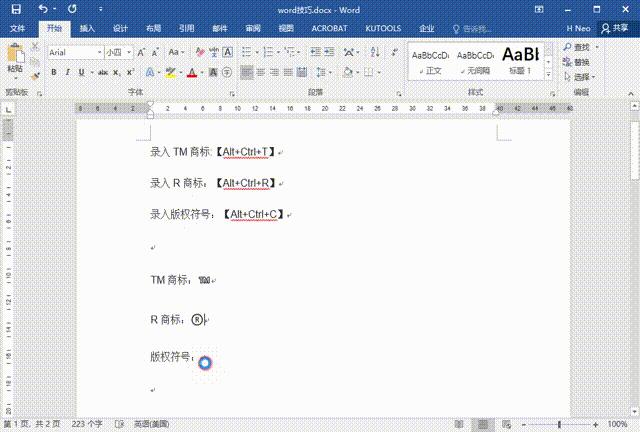The width and height of the screenshot is (640, 432).
Task: Open the Arial font name dropdown
Action: [x=99, y=52]
